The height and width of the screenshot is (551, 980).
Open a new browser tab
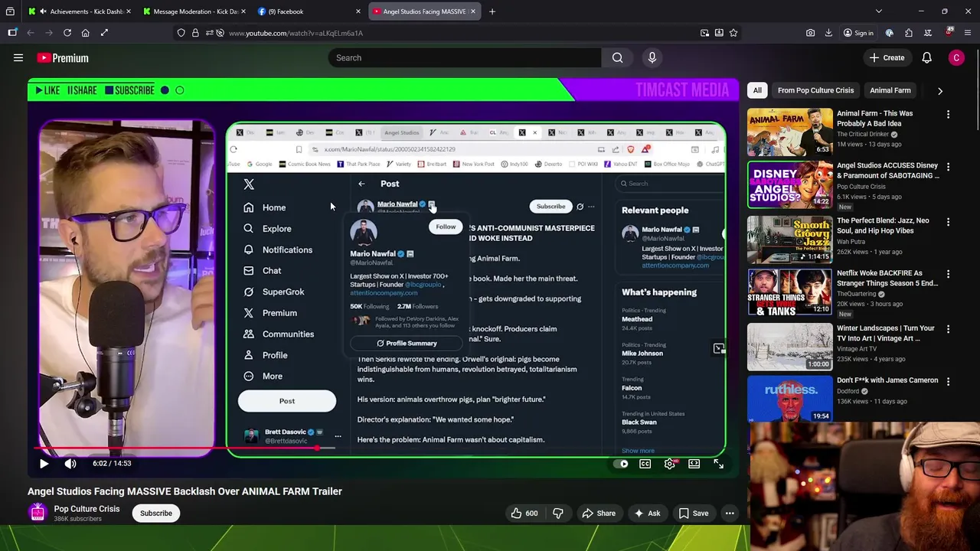point(492,11)
